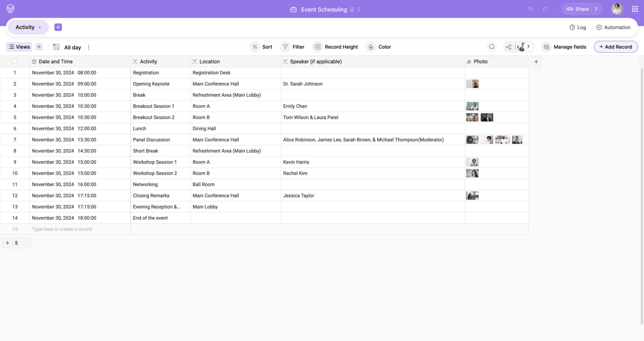Click the redo arrow icon
Image resolution: width=644 pixels, height=341 pixels.
[545, 9]
